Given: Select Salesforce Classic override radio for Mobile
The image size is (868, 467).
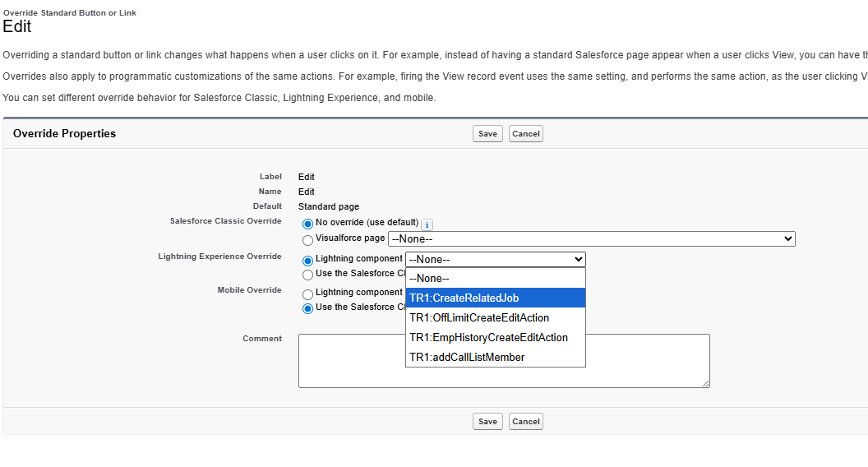Looking at the screenshot, I should 308,308.
